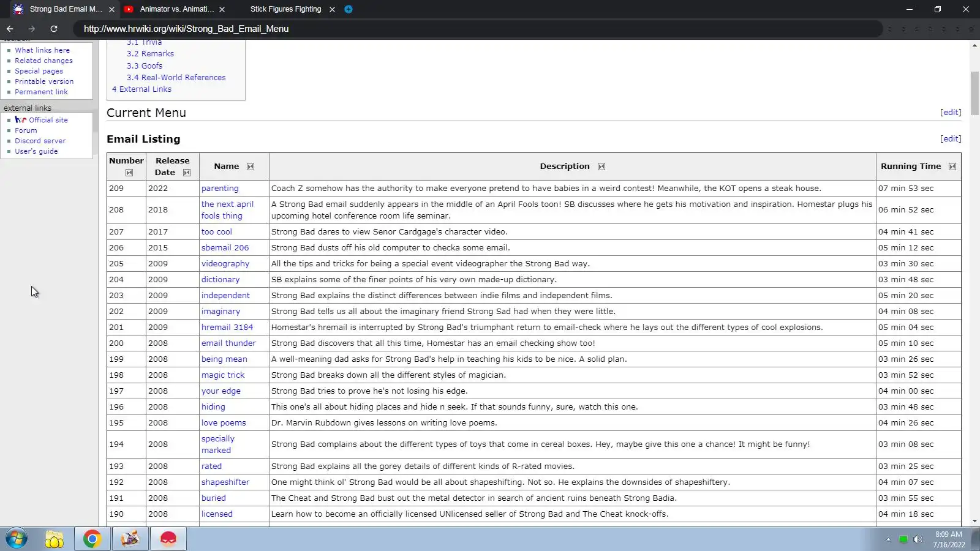Open the Permanent link entry
Screen dimensions: 980x551
tap(41, 92)
